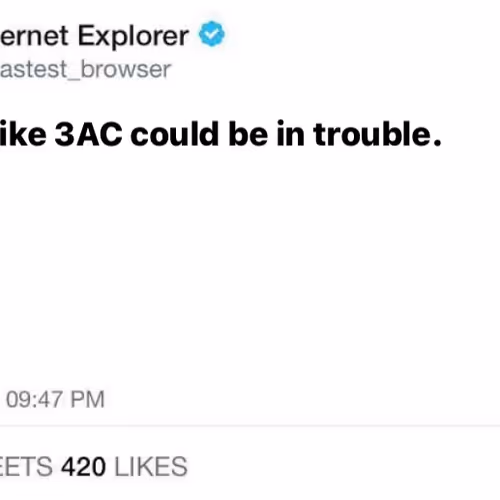The height and width of the screenshot is (500, 500).
Task: Click the fastest_browser username handle
Action: [x=85, y=70]
